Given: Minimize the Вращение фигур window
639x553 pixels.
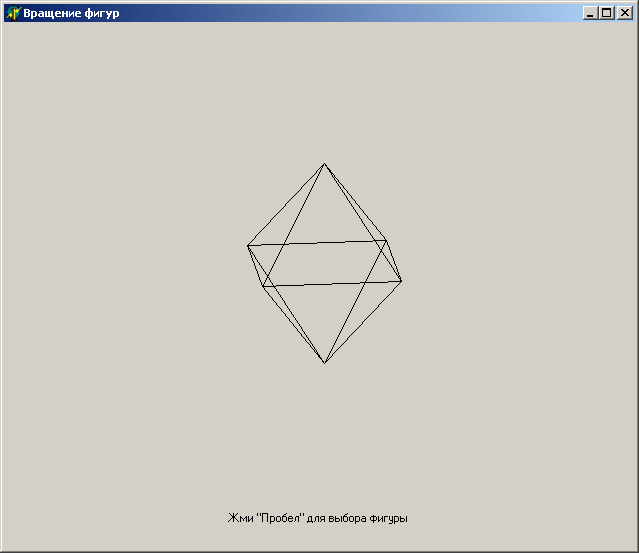Looking at the screenshot, I should point(590,13).
